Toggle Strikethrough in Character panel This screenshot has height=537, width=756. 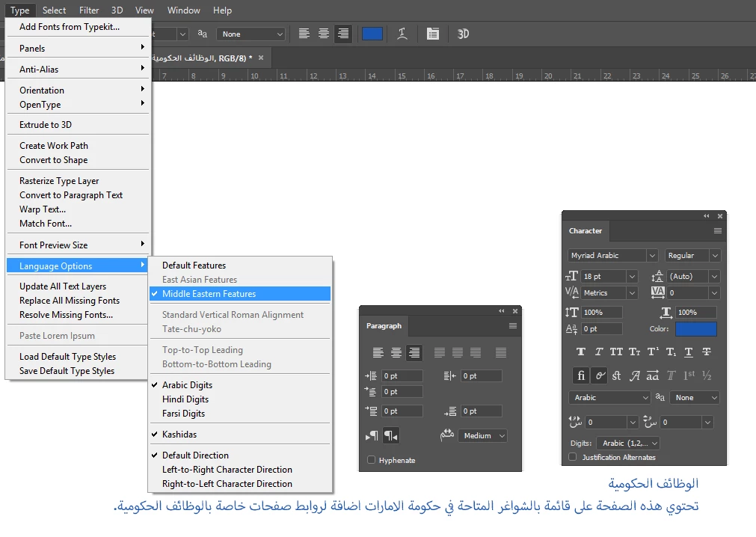point(707,352)
